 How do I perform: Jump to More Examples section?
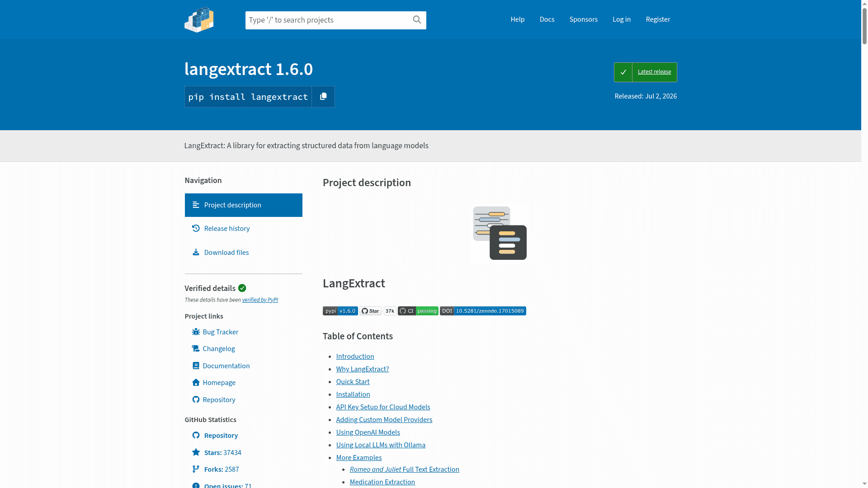point(359,458)
